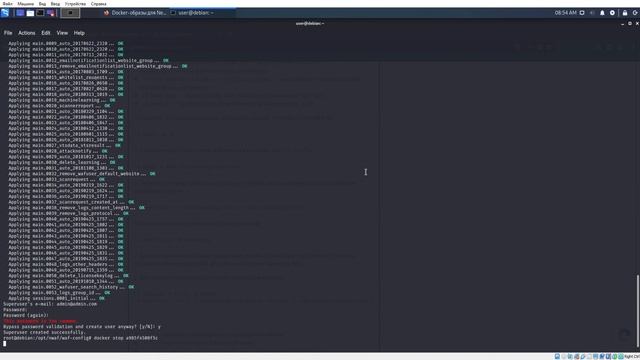640x360 pixels.
Task: Click the line 'main.0020_scannerreport'
Action: point(59,106)
